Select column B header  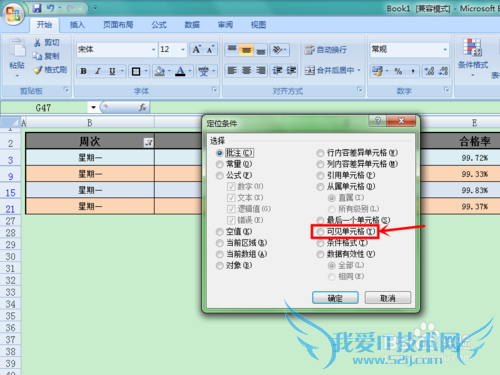(x=90, y=123)
